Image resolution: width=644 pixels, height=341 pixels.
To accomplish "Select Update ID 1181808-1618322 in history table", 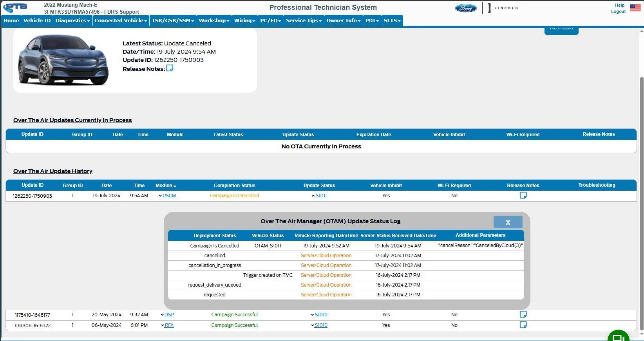I will pos(33,325).
